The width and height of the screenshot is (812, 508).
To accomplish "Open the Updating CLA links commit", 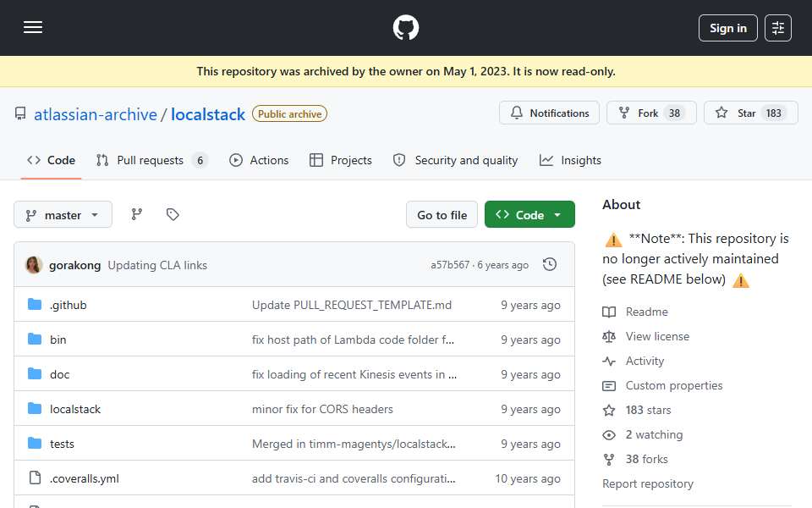I will (157, 265).
